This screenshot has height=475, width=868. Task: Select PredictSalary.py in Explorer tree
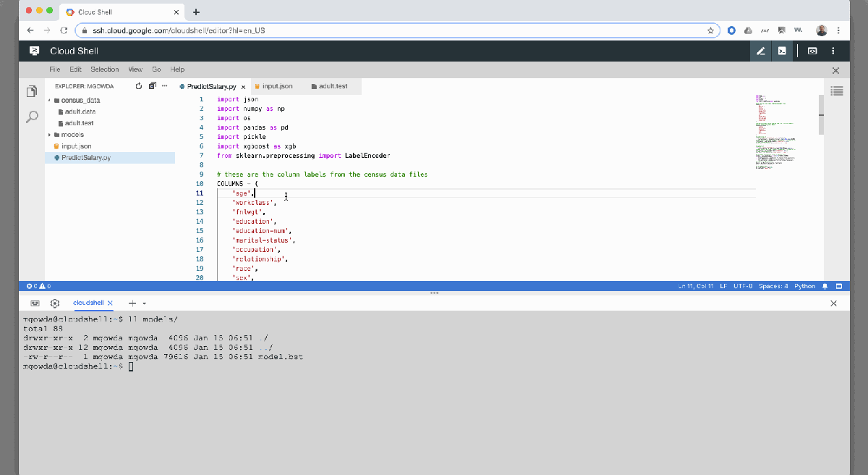point(110,158)
